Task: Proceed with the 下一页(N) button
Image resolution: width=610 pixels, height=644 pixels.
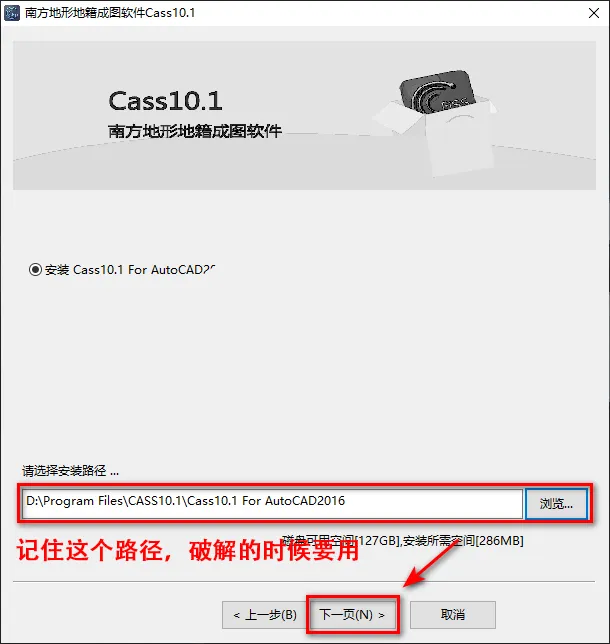Action: (x=352, y=615)
